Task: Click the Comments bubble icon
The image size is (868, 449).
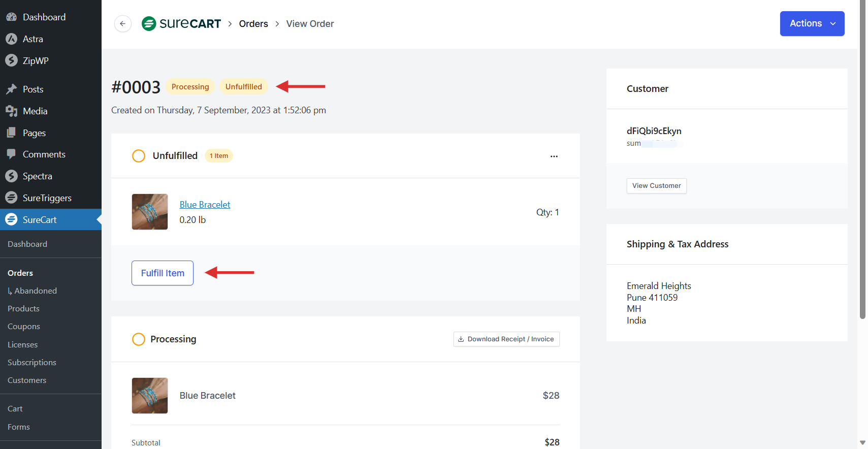Action: point(11,154)
